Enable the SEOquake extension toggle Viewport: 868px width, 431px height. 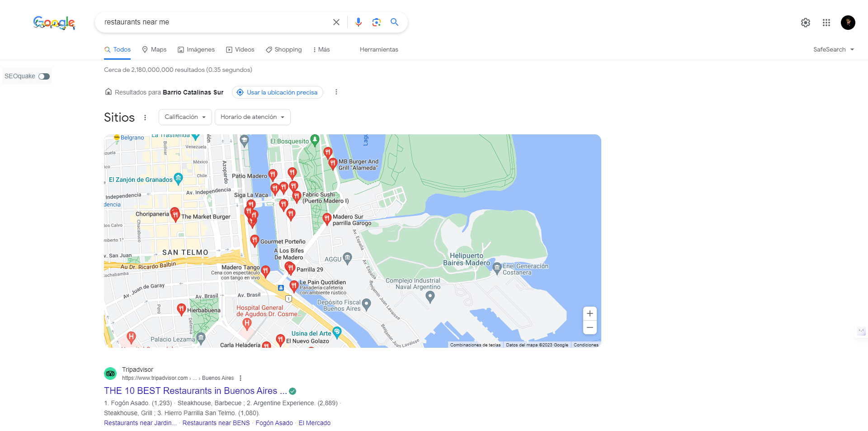tap(43, 76)
